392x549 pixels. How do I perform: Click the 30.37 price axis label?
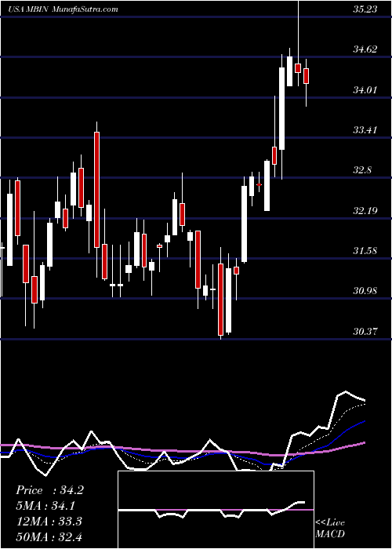(x=365, y=331)
